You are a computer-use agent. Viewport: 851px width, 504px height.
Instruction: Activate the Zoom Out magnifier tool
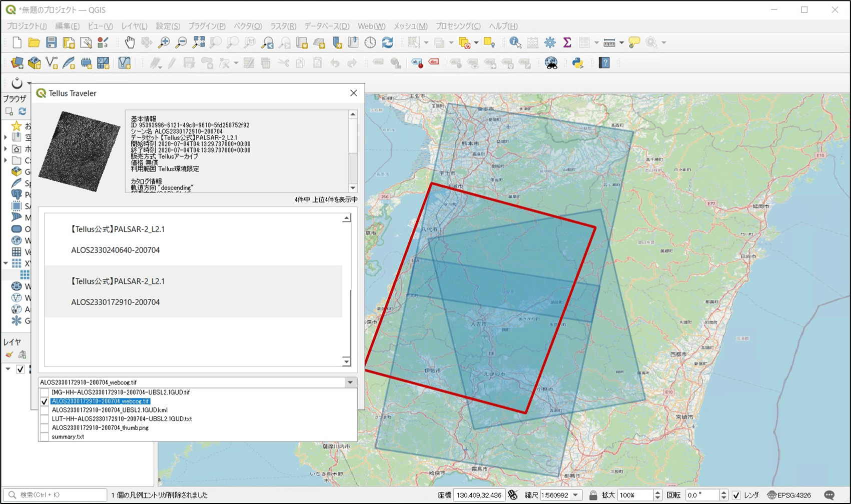pyautogui.click(x=181, y=43)
